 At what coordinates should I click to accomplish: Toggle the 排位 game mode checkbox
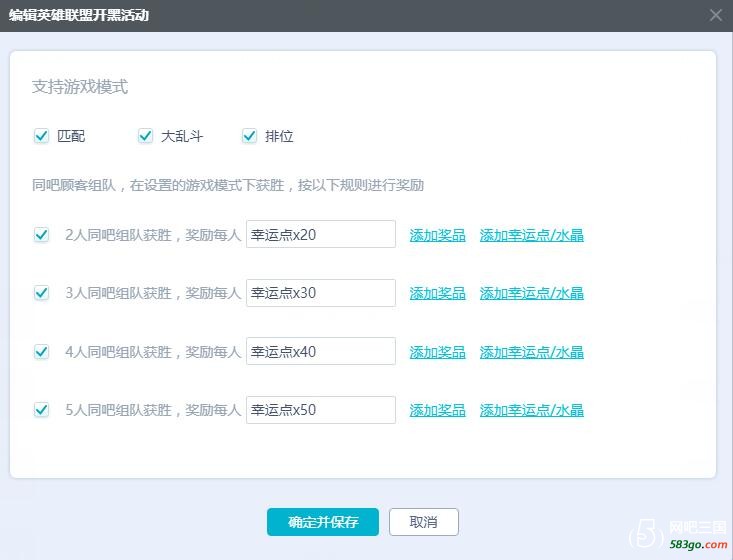point(249,136)
